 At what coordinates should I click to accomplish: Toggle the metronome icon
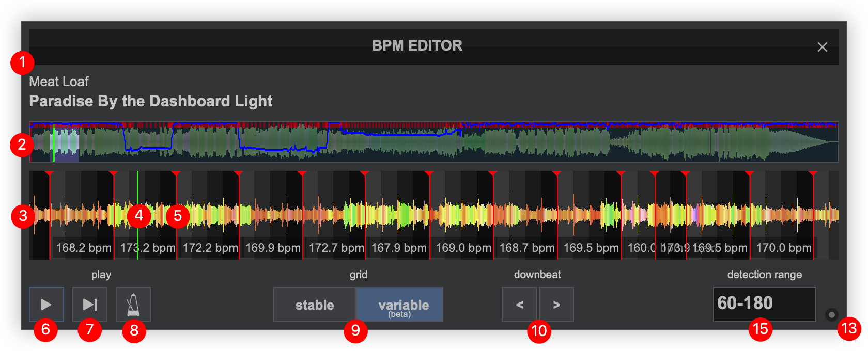pyautogui.click(x=133, y=305)
